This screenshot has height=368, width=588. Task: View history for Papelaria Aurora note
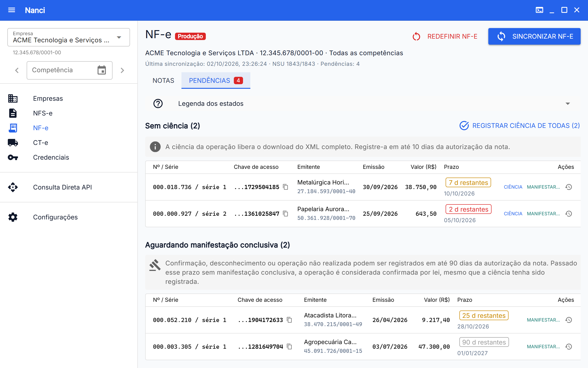569,214
